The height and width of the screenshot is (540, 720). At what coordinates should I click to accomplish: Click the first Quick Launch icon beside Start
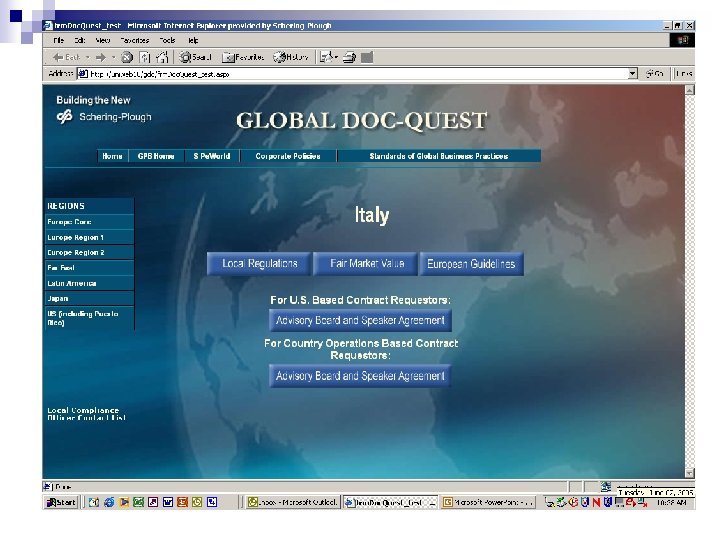94,502
